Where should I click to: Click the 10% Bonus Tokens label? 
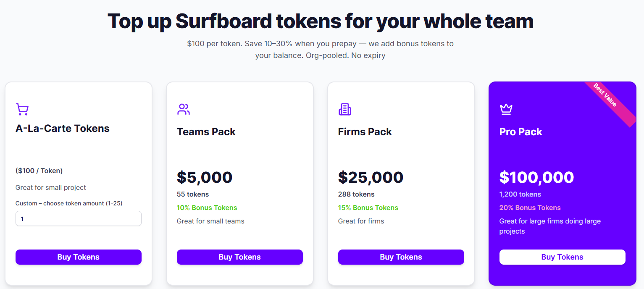[207, 208]
